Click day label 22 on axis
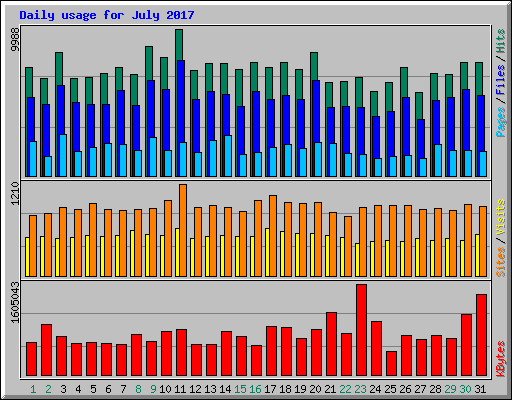 345,389
